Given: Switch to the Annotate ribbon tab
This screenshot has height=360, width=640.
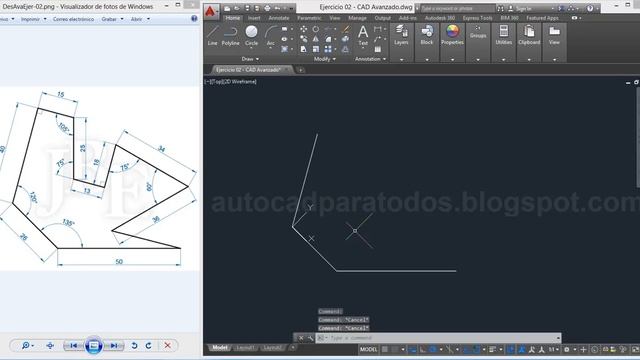Looking at the screenshot, I should point(279,18).
